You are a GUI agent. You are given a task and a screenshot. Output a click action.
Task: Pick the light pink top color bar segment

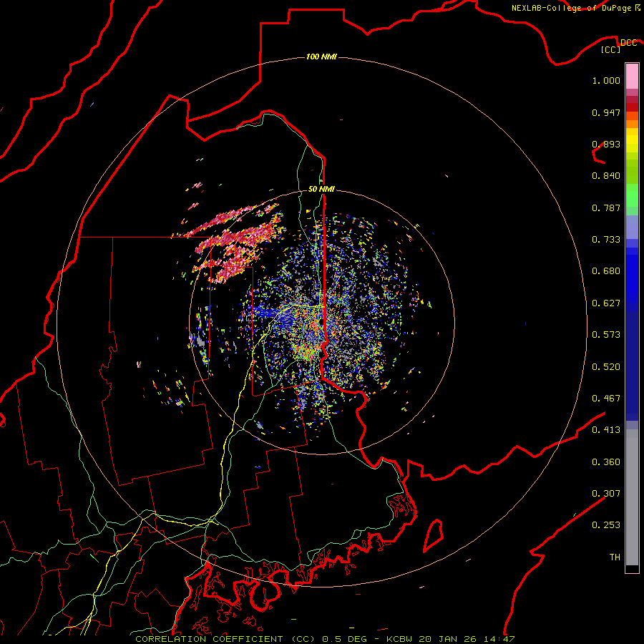tap(632, 77)
